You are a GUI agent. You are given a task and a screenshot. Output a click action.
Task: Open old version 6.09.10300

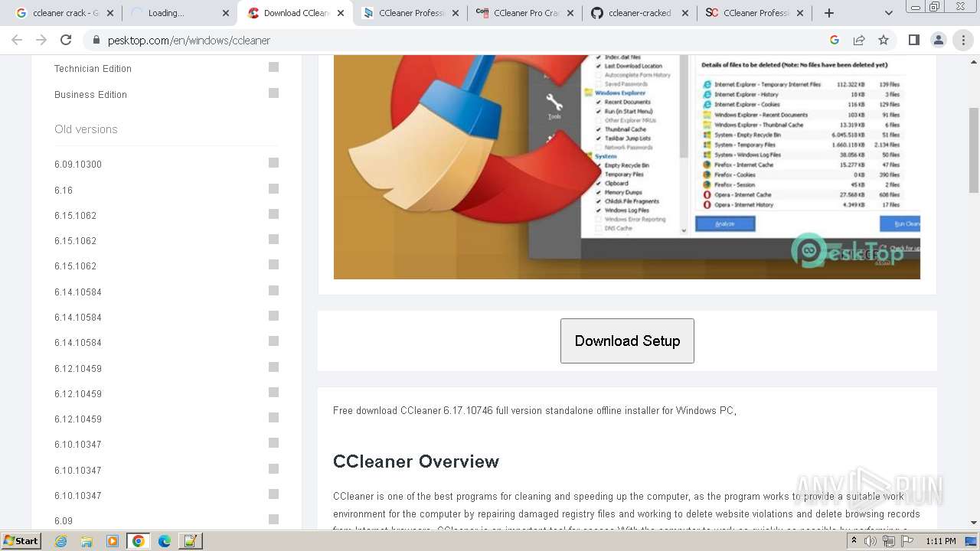[78, 164]
